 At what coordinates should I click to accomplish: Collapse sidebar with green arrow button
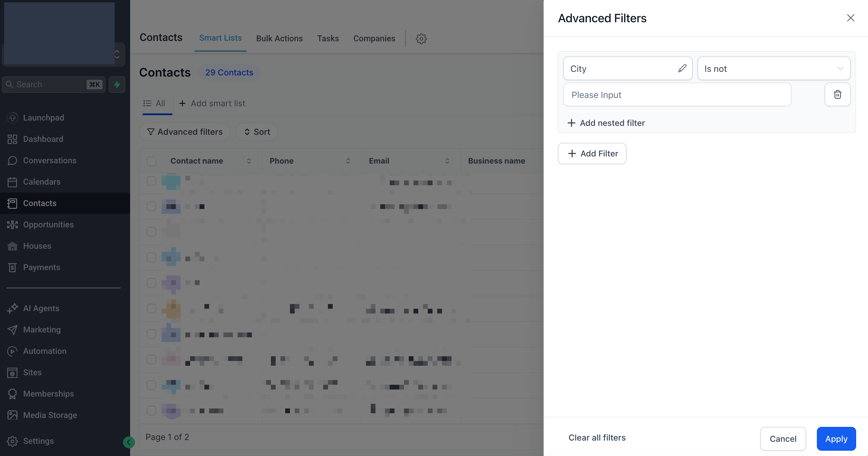tap(129, 442)
